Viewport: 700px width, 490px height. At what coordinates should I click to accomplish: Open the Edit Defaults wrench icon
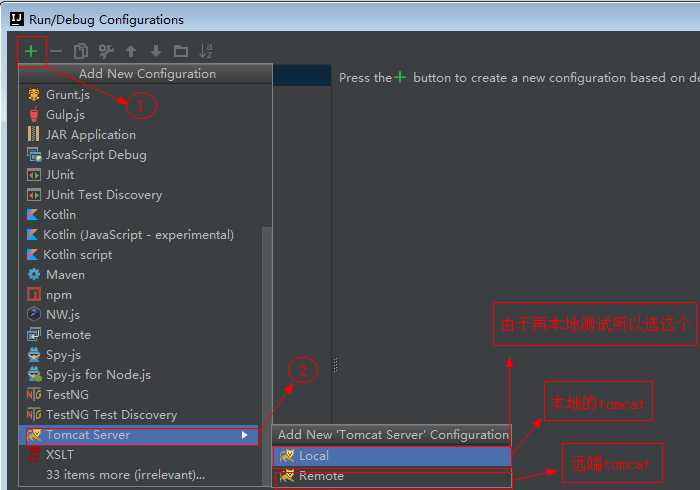click(x=106, y=51)
